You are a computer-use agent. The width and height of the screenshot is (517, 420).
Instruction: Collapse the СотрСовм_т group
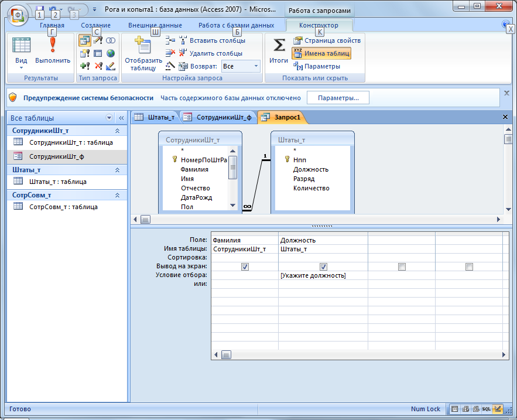point(117,195)
